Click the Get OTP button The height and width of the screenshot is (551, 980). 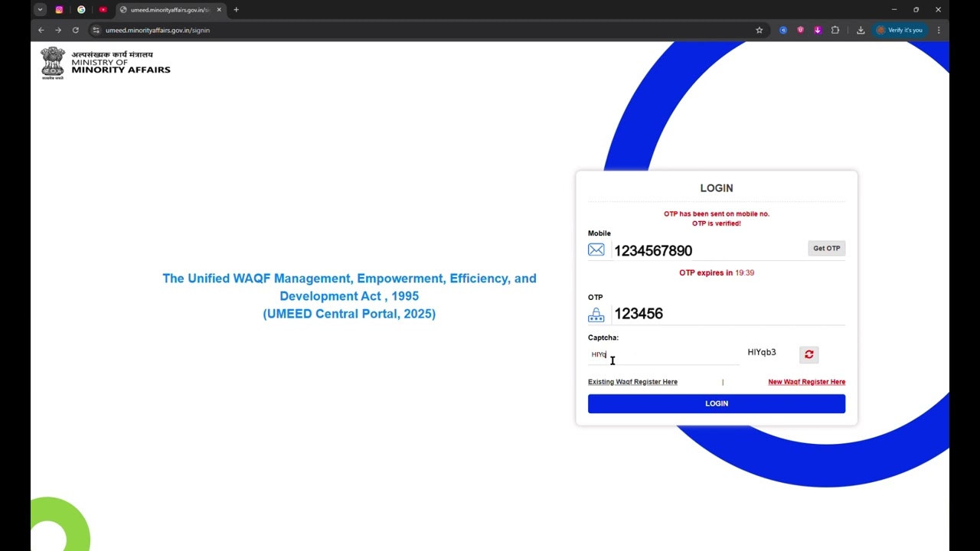click(827, 248)
